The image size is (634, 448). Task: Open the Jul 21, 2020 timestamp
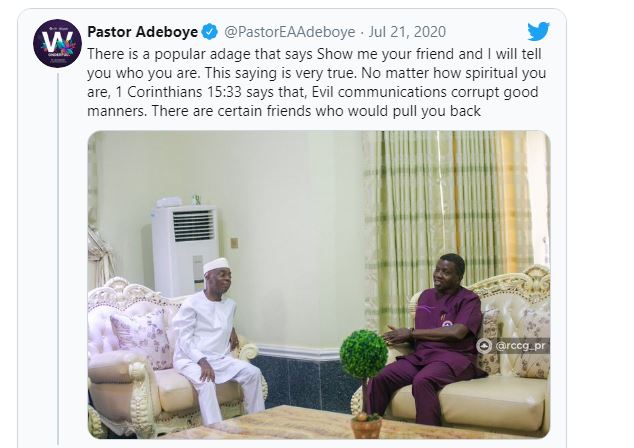click(407, 32)
